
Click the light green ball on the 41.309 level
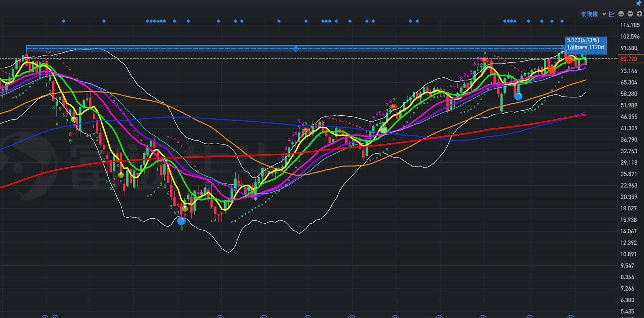383,130
